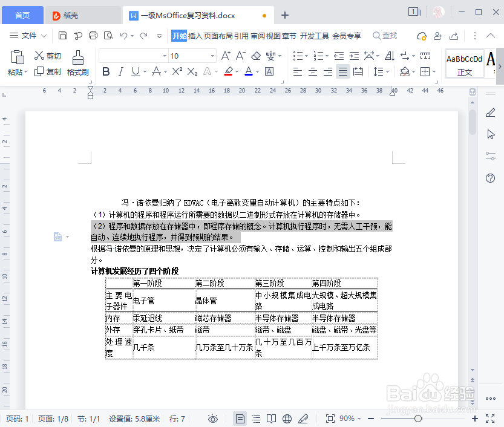Switch to page layout view in status bar
This screenshot has height=427, width=504.
tap(240, 419)
